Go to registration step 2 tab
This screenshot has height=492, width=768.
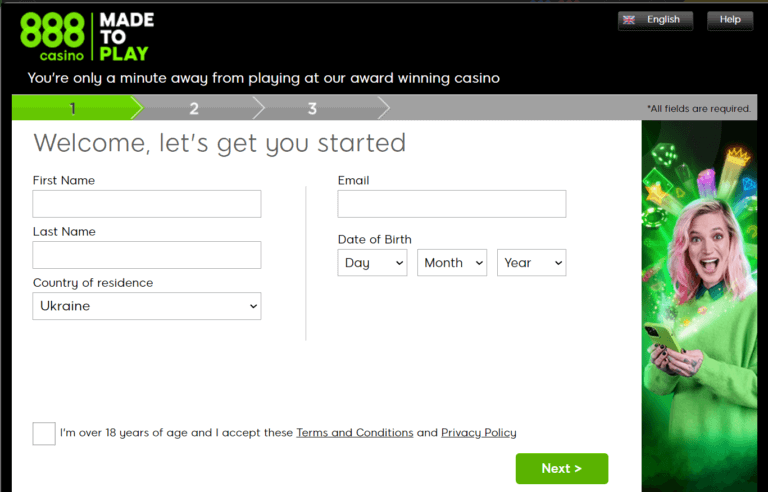(x=194, y=108)
